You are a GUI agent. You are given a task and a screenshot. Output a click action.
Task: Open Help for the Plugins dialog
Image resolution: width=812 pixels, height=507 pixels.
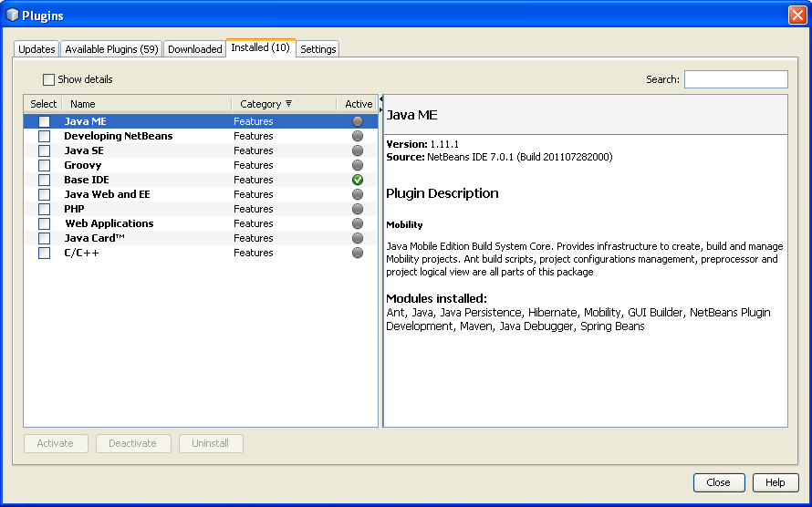pos(776,482)
